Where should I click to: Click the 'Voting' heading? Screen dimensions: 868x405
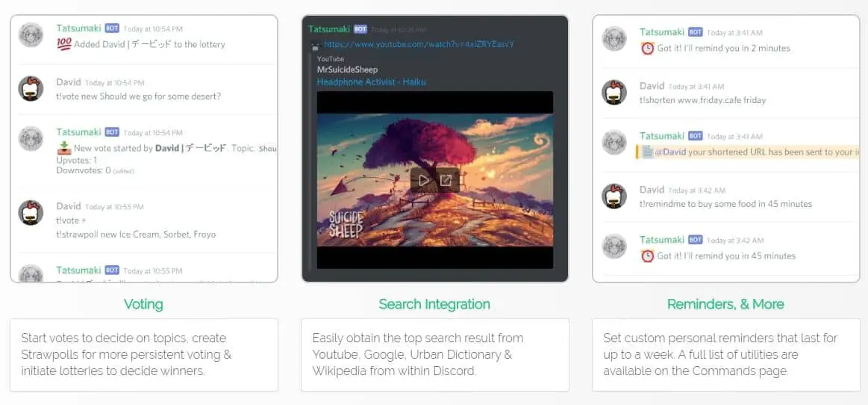[143, 304]
